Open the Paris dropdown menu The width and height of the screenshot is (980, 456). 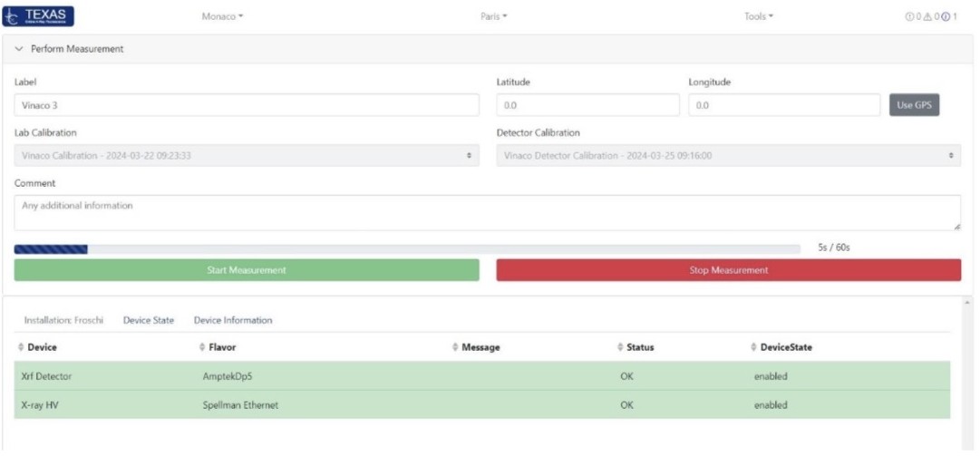coord(493,16)
